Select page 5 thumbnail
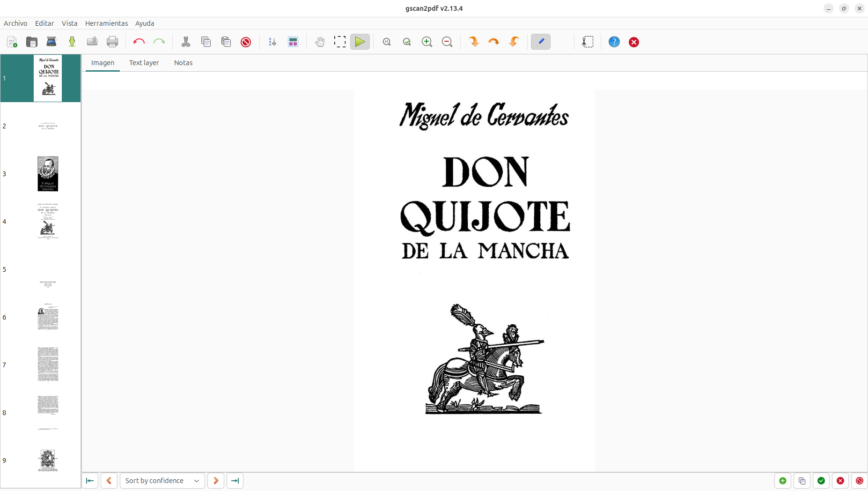The width and height of the screenshot is (868, 491). point(48,269)
